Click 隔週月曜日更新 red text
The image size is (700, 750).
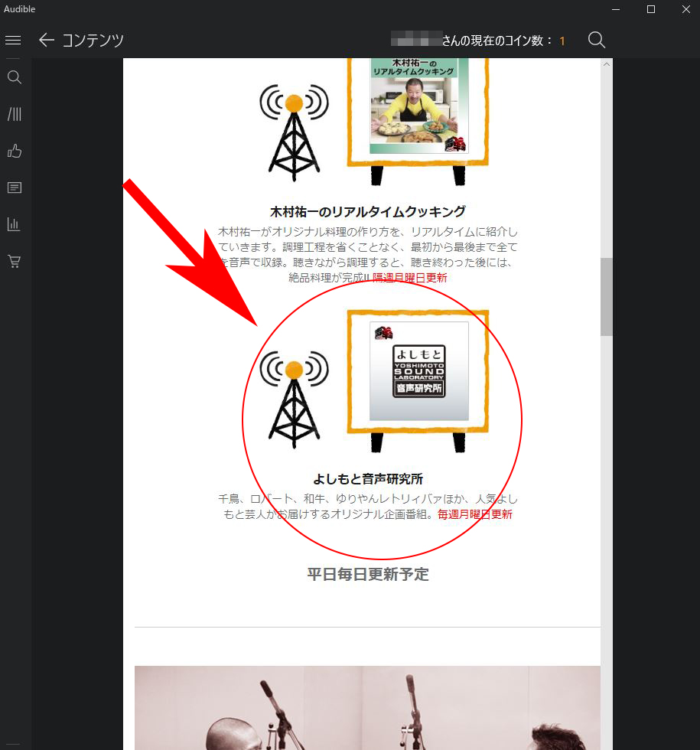click(410, 278)
